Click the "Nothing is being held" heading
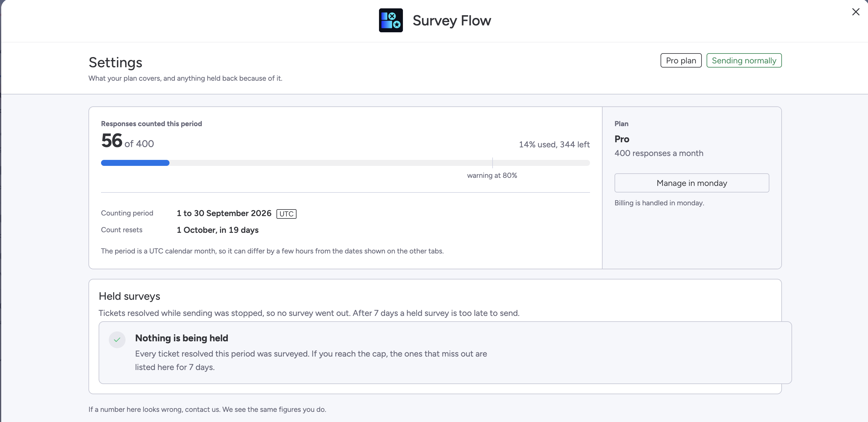The width and height of the screenshot is (868, 422). coord(182,338)
